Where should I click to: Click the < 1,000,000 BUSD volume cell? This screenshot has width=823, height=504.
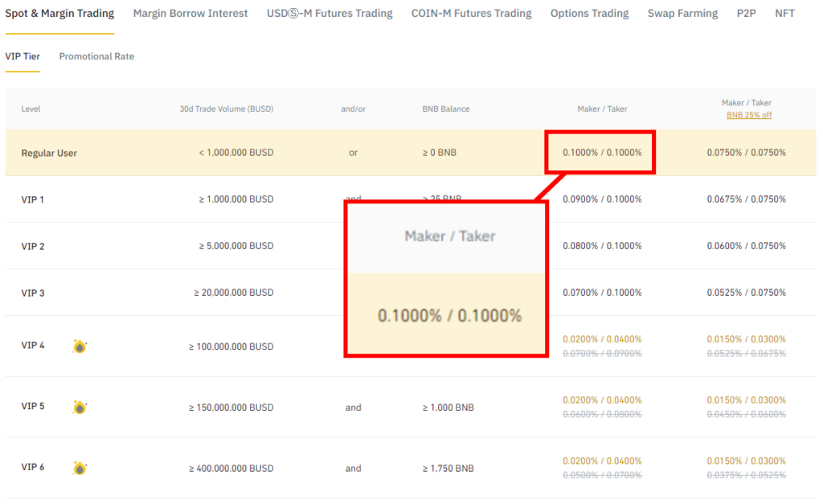(x=236, y=152)
